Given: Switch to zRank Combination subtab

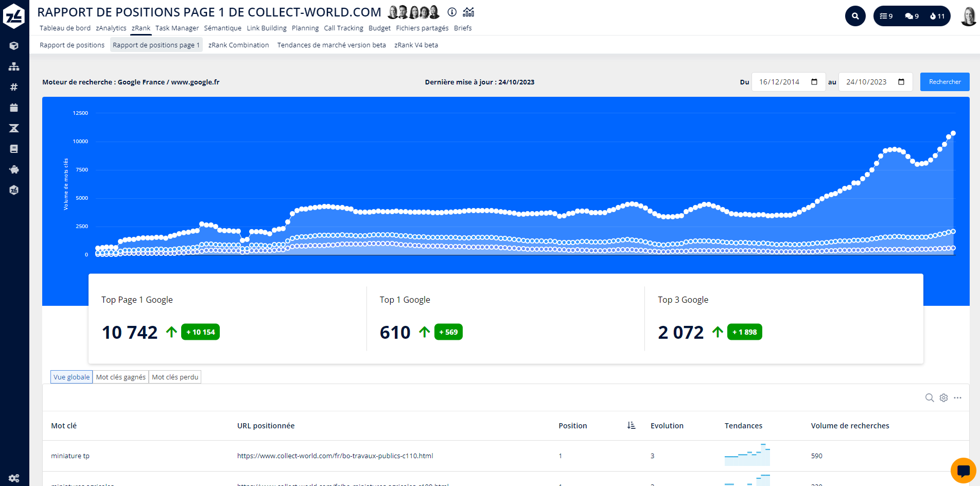Looking at the screenshot, I should pyautogui.click(x=238, y=45).
